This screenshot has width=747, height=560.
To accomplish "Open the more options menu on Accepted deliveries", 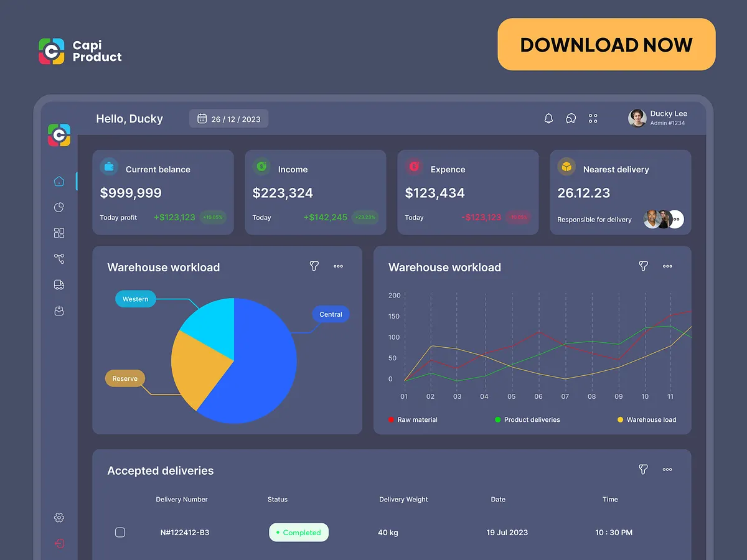I will [x=667, y=469].
